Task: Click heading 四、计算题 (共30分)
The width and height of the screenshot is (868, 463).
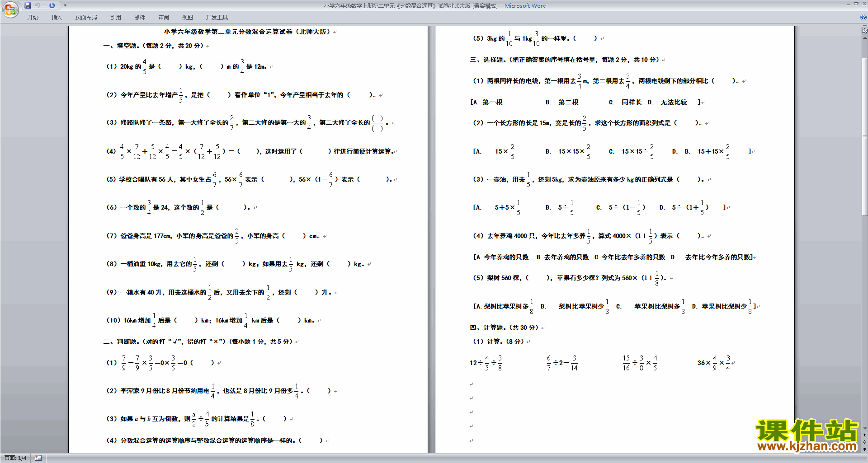Action: (x=504, y=327)
